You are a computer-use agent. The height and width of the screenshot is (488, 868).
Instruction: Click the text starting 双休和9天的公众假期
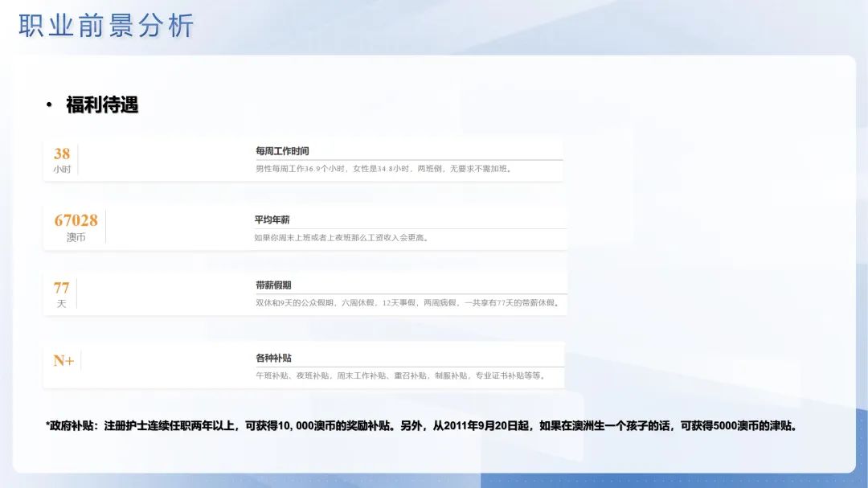point(408,303)
